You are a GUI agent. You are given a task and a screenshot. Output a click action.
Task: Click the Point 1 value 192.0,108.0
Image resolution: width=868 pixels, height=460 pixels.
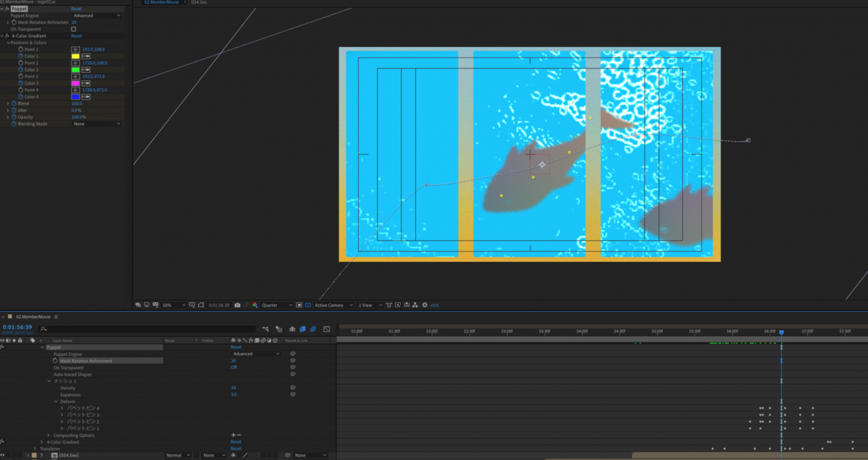(93, 49)
